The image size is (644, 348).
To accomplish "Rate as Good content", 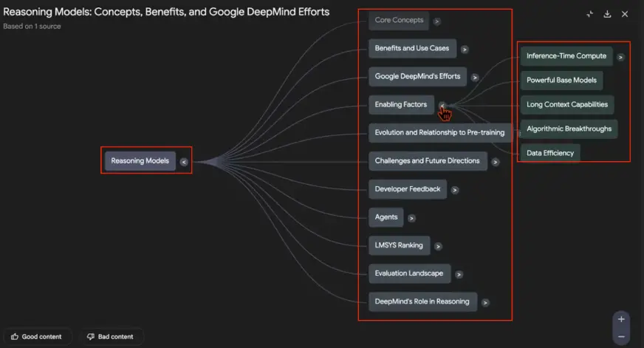I will point(36,336).
